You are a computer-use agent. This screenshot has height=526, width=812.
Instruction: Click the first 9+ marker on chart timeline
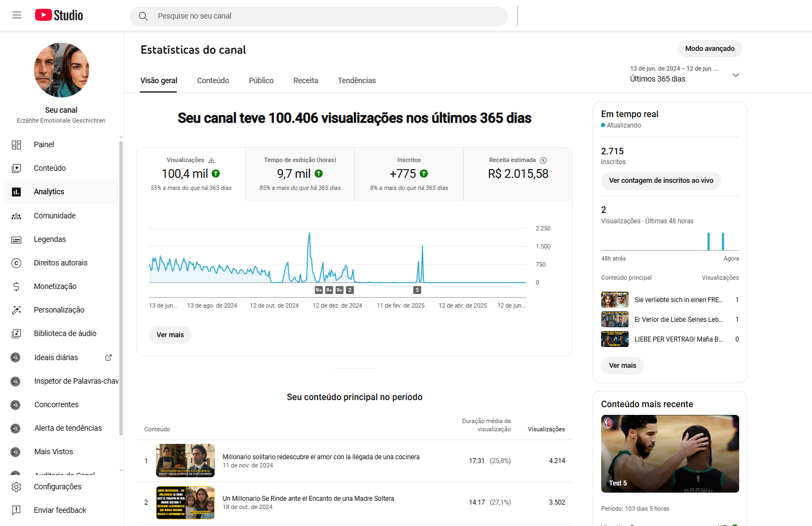tap(319, 290)
